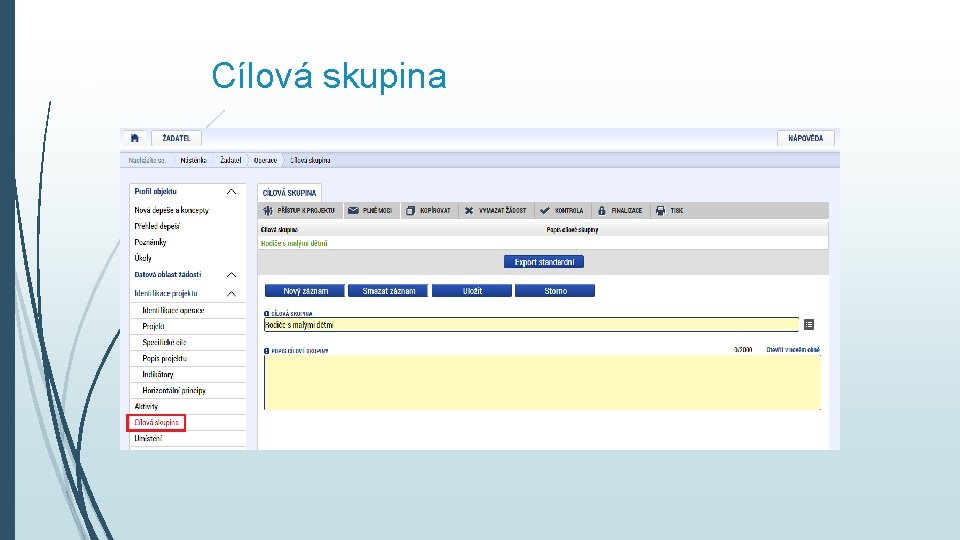Open the ŽADATEL tab
Screen dimensions: 960x540
176,138
